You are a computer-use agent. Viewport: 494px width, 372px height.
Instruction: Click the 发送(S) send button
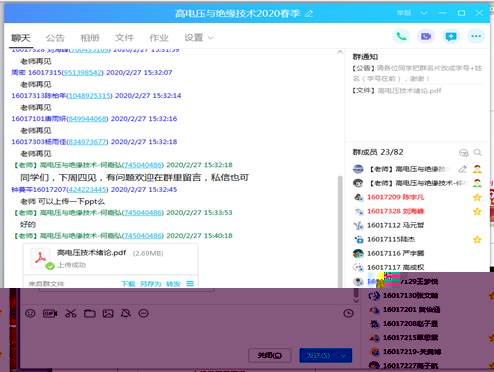(318, 356)
